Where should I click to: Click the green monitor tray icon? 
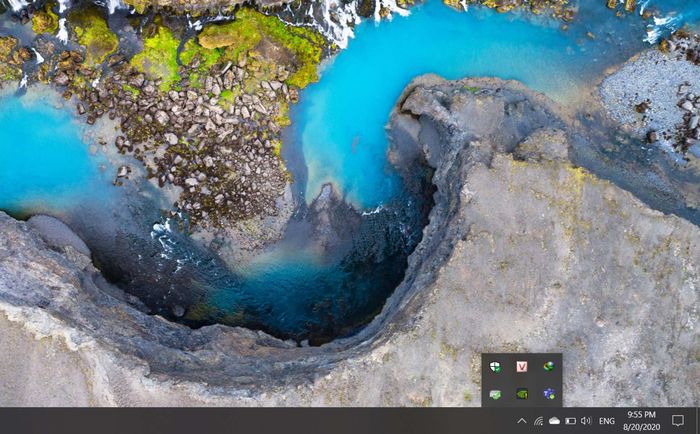(x=495, y=394)
